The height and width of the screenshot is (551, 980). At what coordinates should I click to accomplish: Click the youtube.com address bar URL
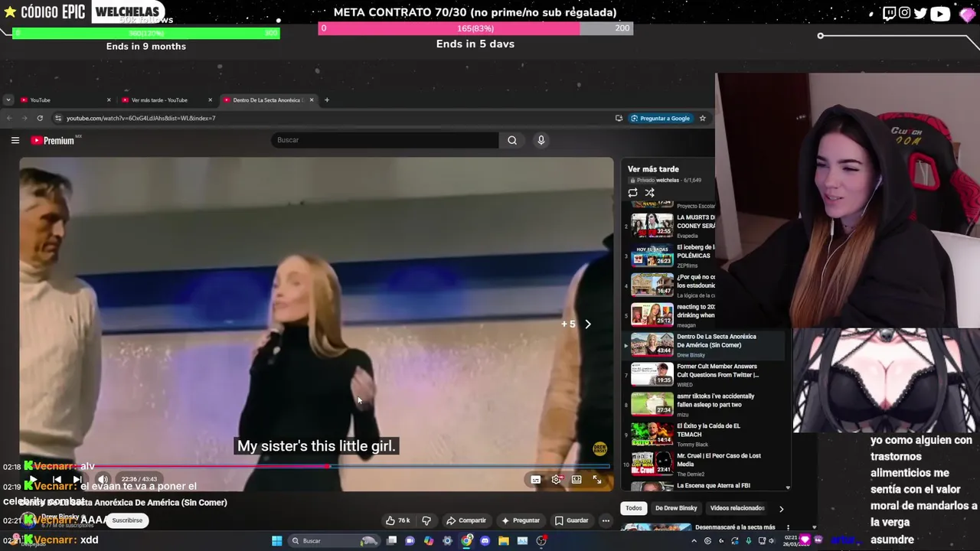click(141, 118)
